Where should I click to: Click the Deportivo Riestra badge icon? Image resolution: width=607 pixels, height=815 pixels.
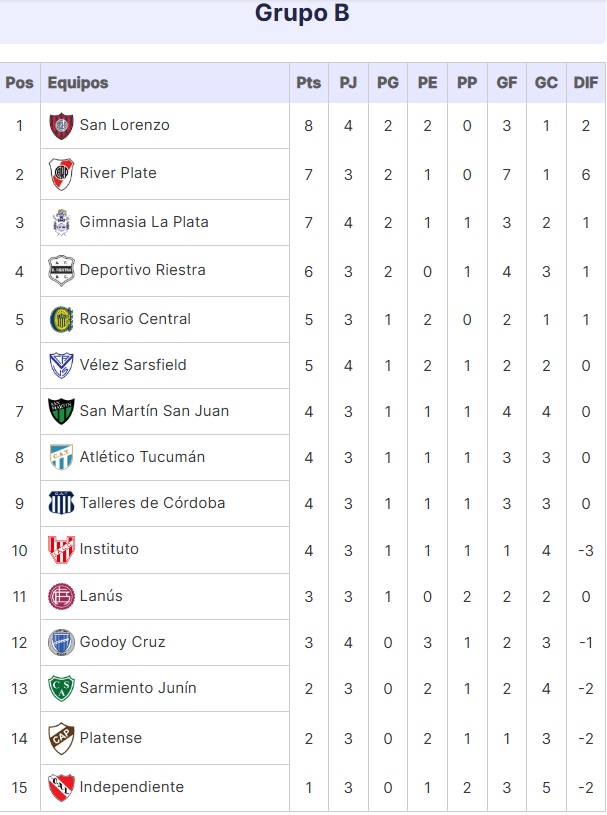[61, 271]
